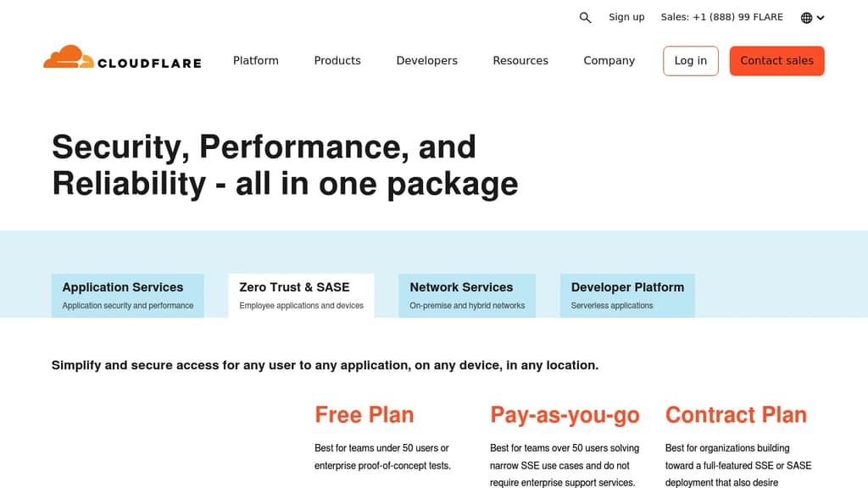This screenshot has height=488, width=868.
Task: Click the Free Plan heading
Action: [364, 415]
